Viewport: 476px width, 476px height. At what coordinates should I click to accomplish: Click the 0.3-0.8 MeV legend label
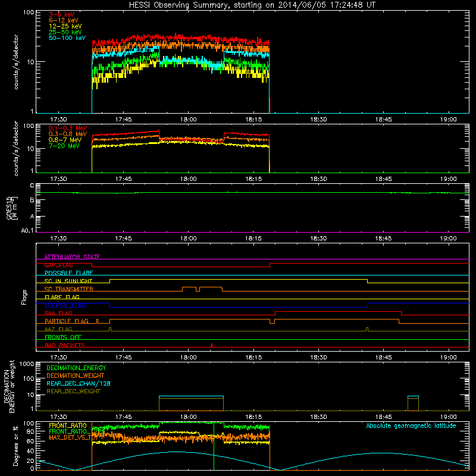point(68,134)
